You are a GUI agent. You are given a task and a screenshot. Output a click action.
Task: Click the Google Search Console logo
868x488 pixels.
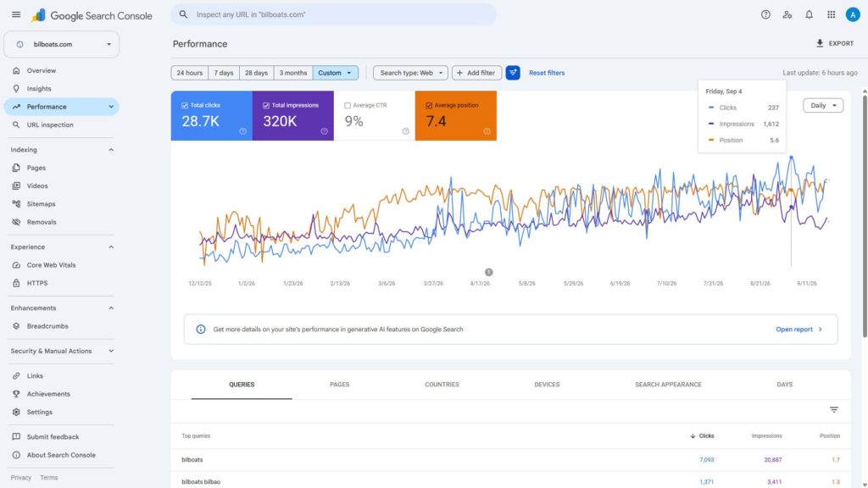92,15
